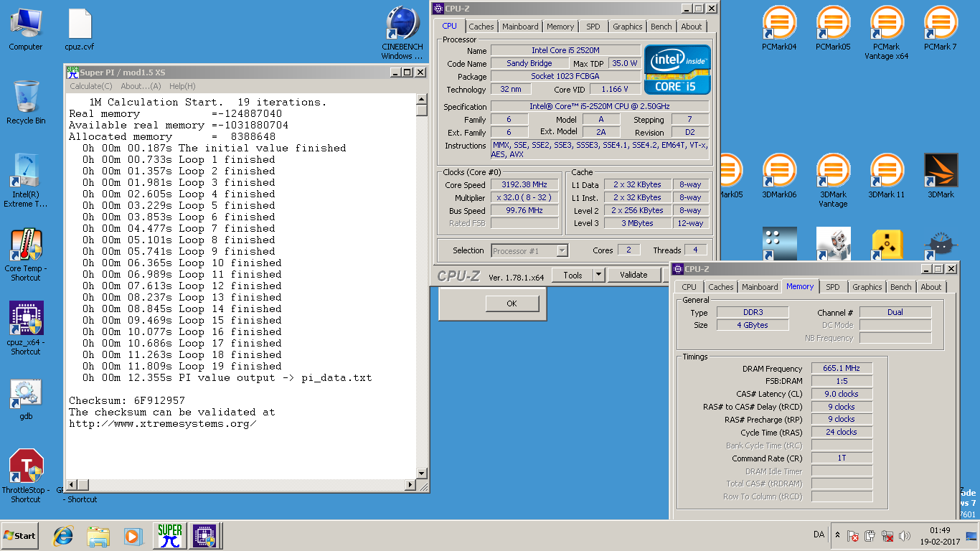The width and height of the screenshot is (980, 551).
Task: Open the PCMark Vantage x64 shortcut
Action: pyautogui.click(x=887, y=33)
